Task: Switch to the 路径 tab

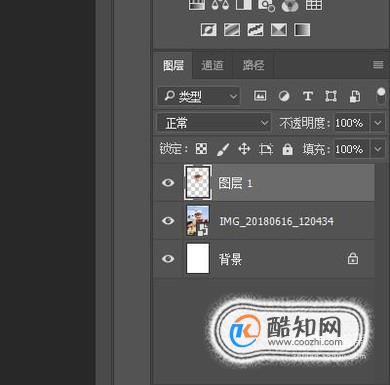Action: pos(253,65)
